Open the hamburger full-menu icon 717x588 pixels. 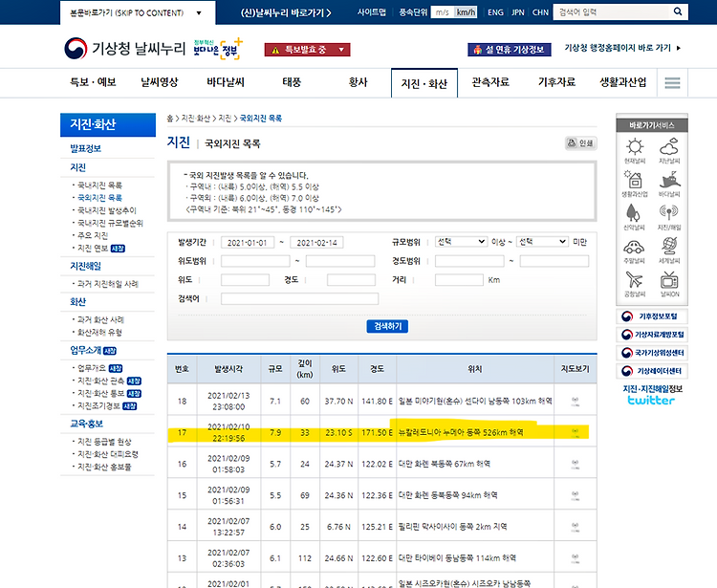click(x=672, y=83)
